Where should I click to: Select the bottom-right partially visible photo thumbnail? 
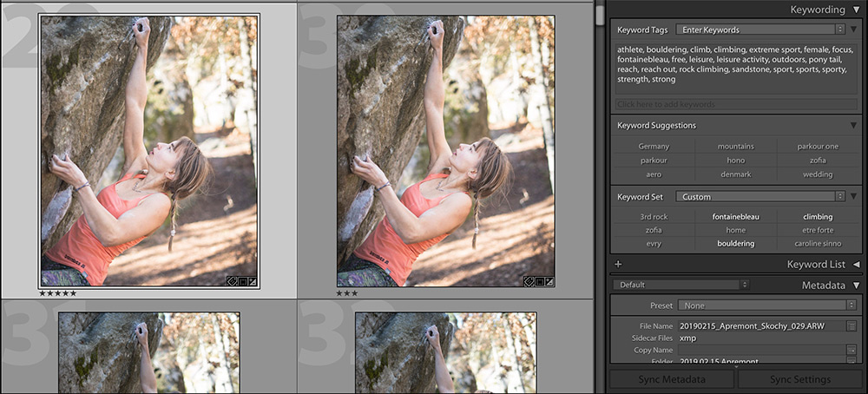[445, 353]
